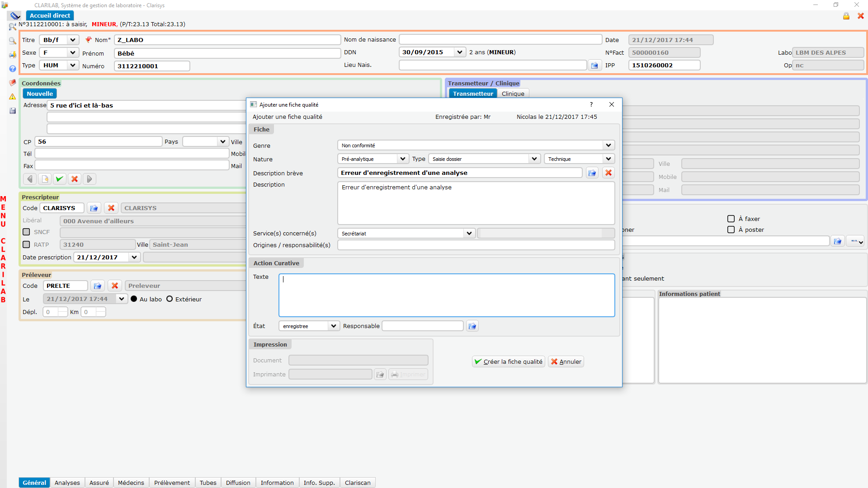868x488 pixels.
Task: Expand the État enregistree dropdown
Action: point(334,326)
